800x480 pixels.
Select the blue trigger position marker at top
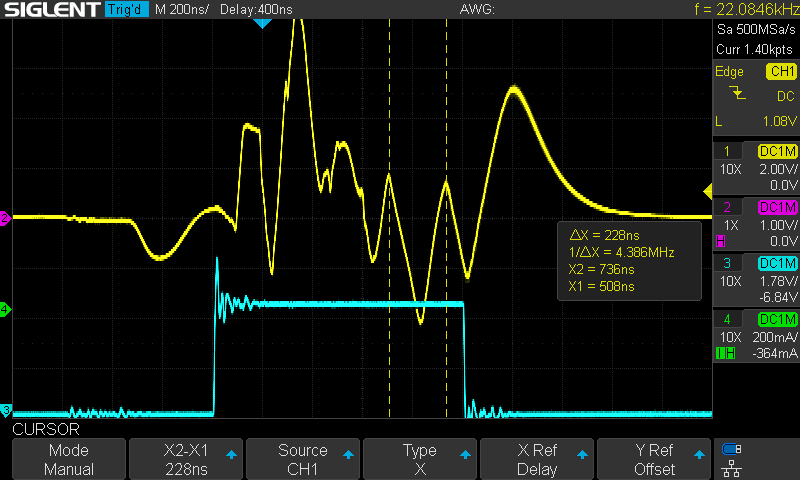[x=262, y=23]
